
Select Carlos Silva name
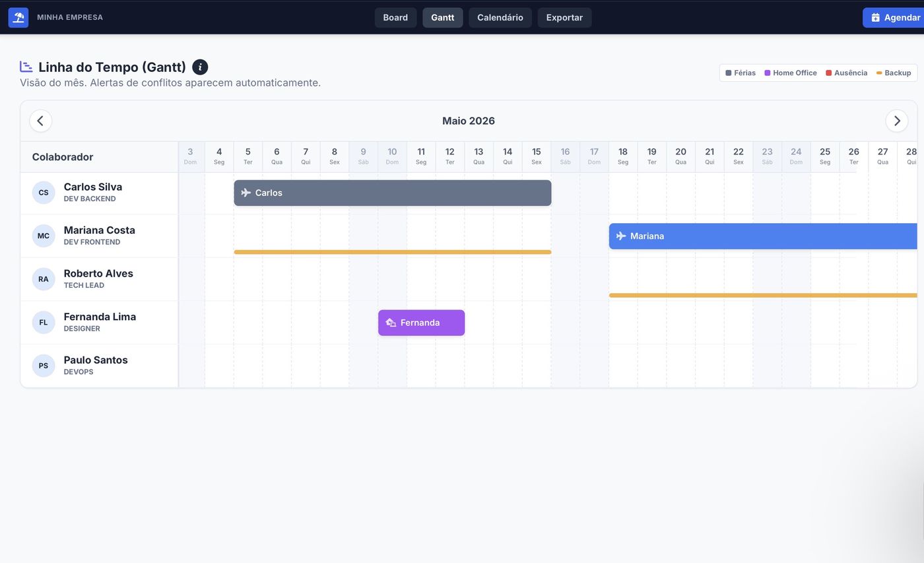click(x=93, y=187)
